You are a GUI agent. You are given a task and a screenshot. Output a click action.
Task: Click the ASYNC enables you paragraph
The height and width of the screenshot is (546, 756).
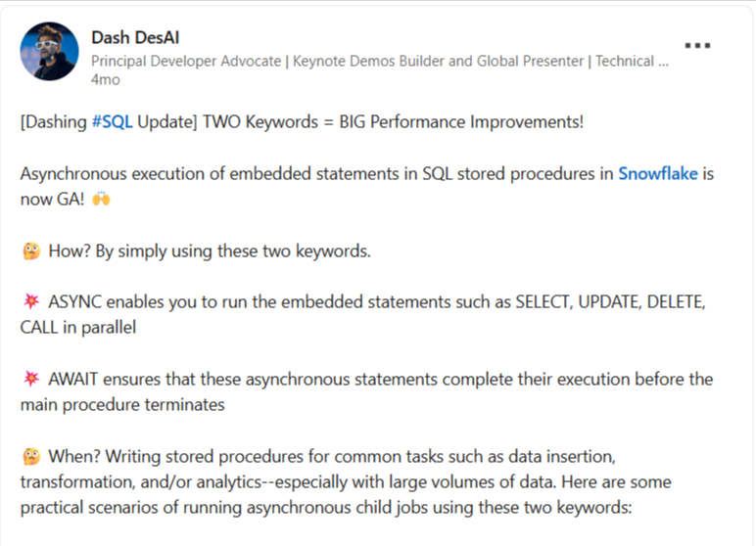click(363, 314)
